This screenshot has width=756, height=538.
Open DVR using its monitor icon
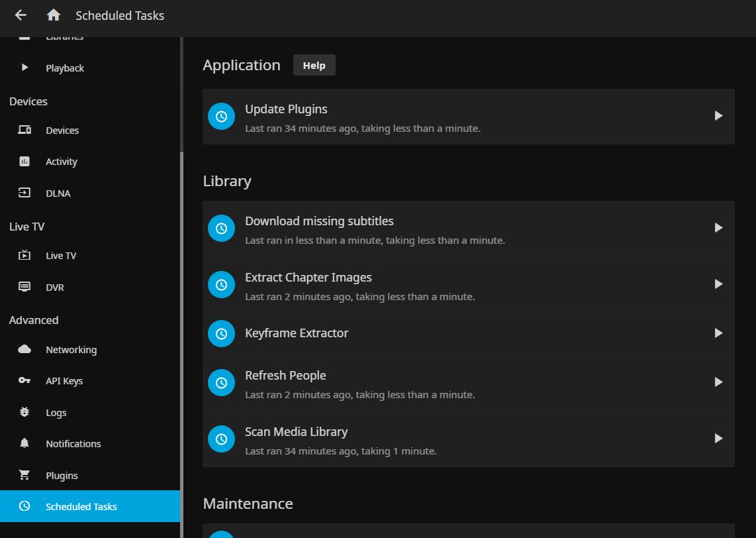pos(24,287)
